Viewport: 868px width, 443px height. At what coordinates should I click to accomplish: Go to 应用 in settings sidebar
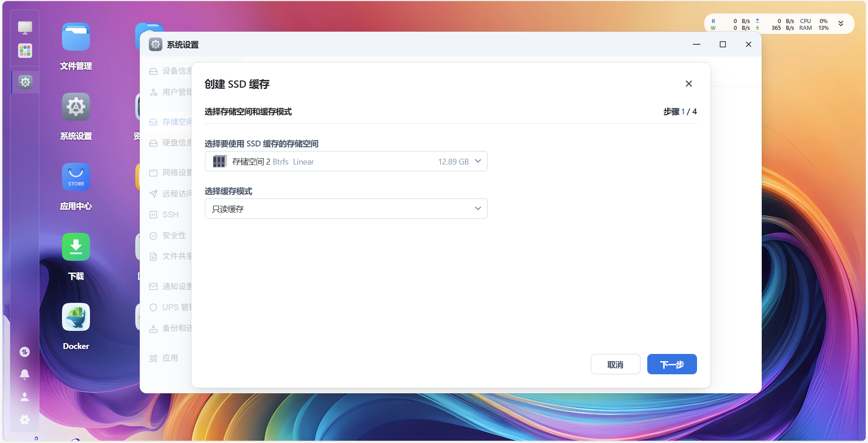164,358
